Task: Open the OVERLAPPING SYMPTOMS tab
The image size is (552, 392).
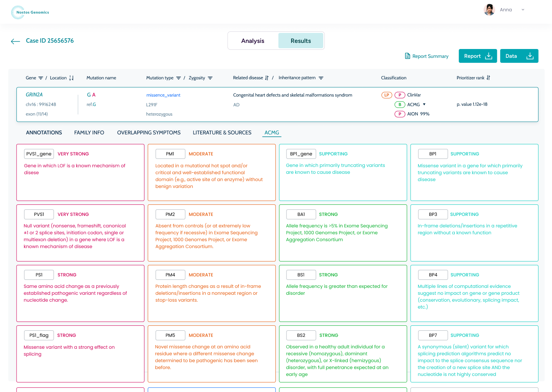Action: coord(149,132)
